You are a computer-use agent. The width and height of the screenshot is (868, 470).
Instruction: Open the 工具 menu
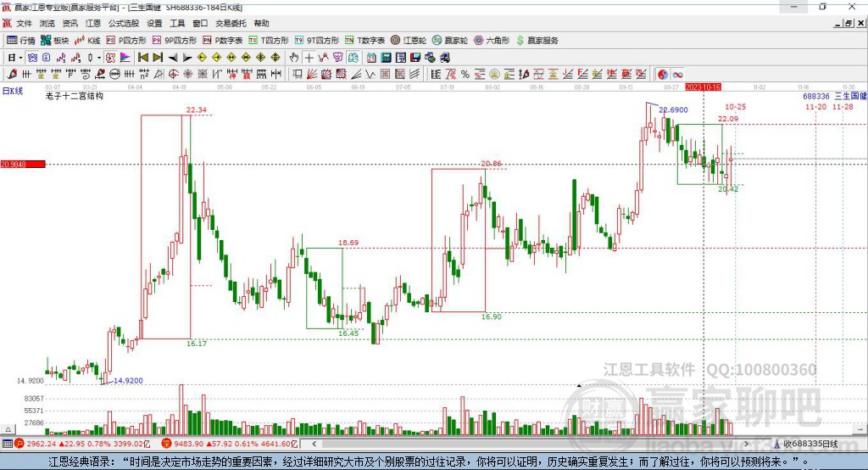click(x=177, y=23)
